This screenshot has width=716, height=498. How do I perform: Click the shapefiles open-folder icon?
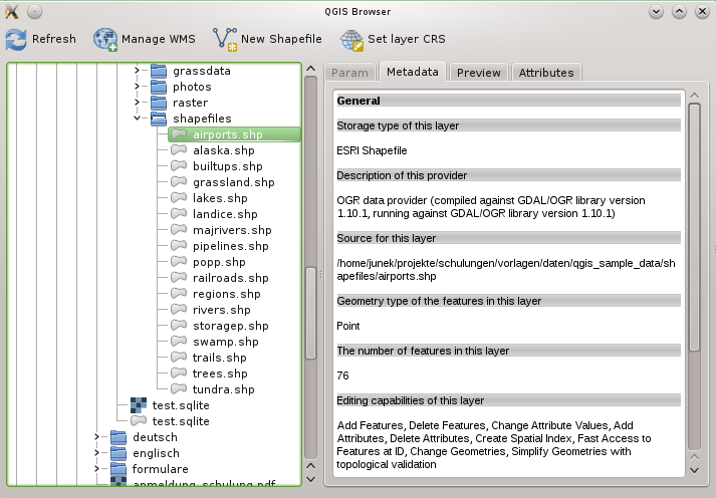(158, 119)
